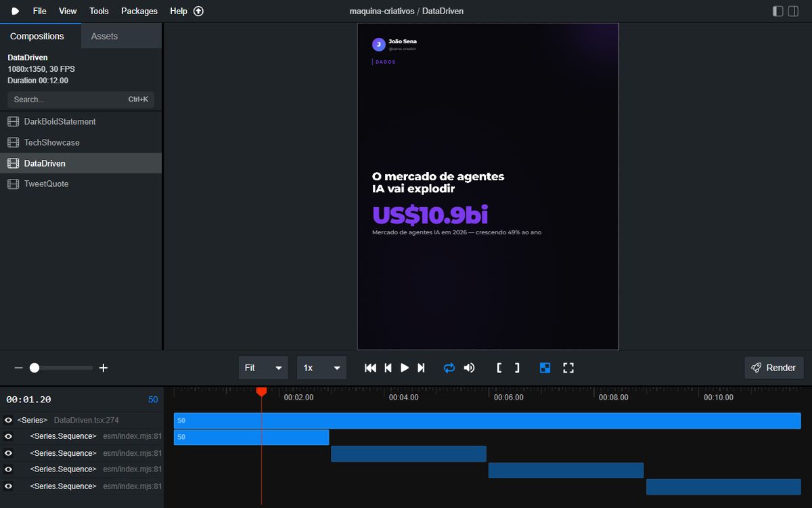Screen dimensions: 812x508
Task: Open the Tools menu
Action: 99,11
